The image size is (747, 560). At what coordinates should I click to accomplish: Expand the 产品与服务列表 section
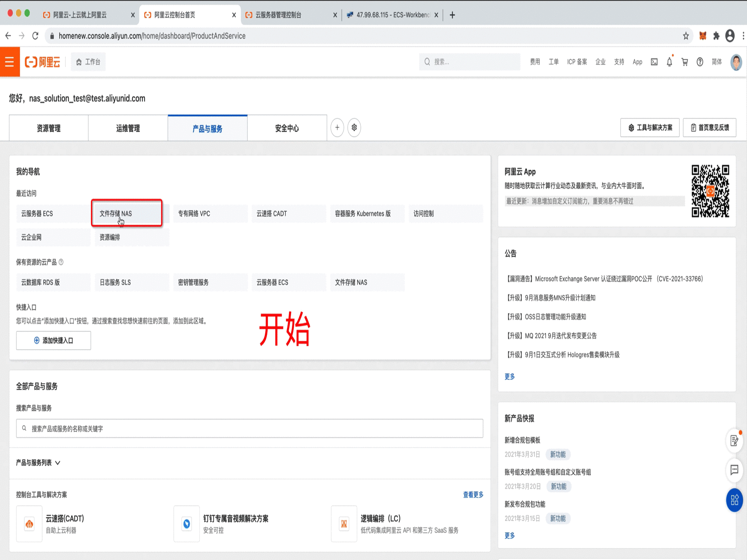[x=38, y=462]
